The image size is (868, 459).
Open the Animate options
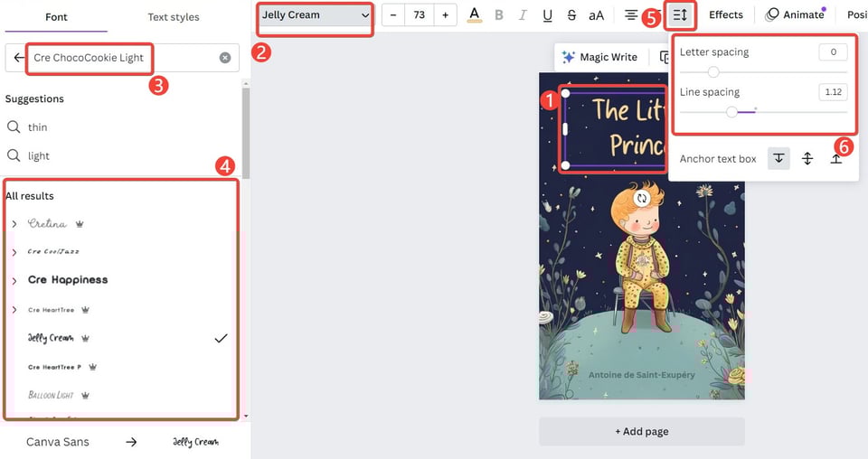795,15
